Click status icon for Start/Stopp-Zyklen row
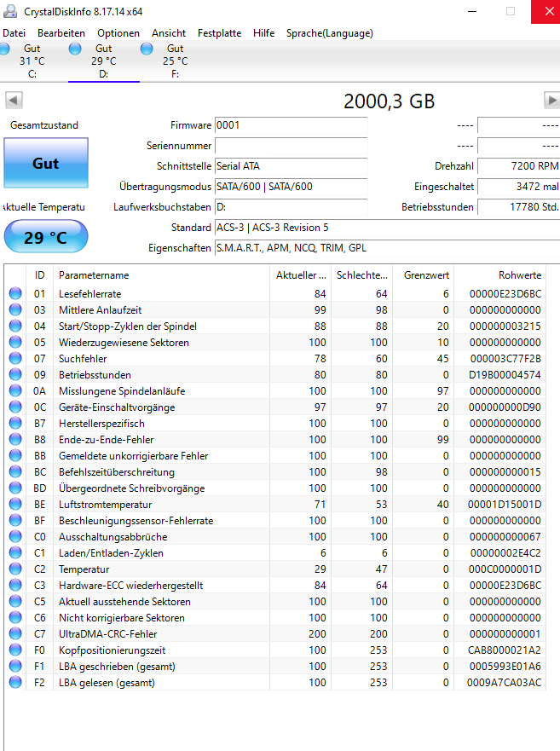 coord(15,326)
